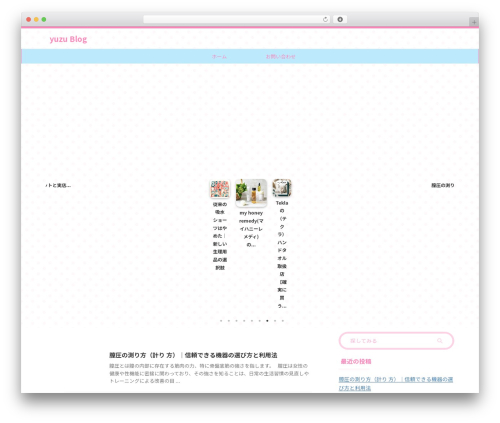Open the Tekla carousel post title

pyautogui.click(x=282, y=254)
